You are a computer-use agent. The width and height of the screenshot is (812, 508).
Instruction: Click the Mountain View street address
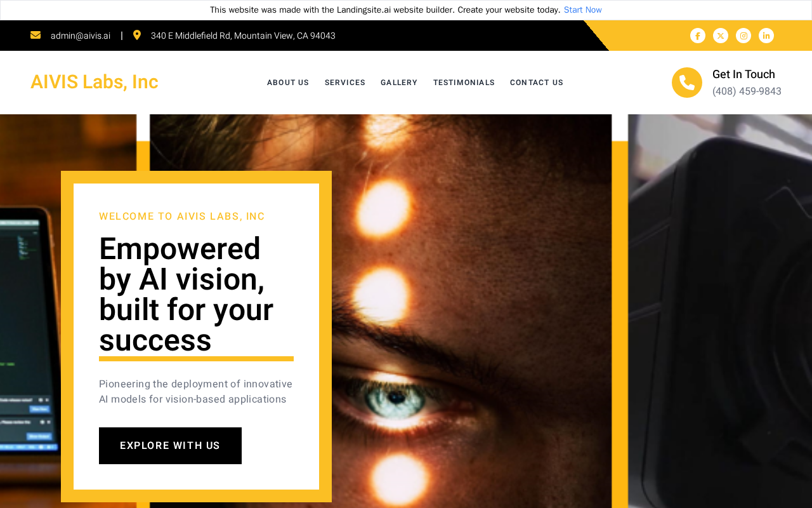[243, 36]
